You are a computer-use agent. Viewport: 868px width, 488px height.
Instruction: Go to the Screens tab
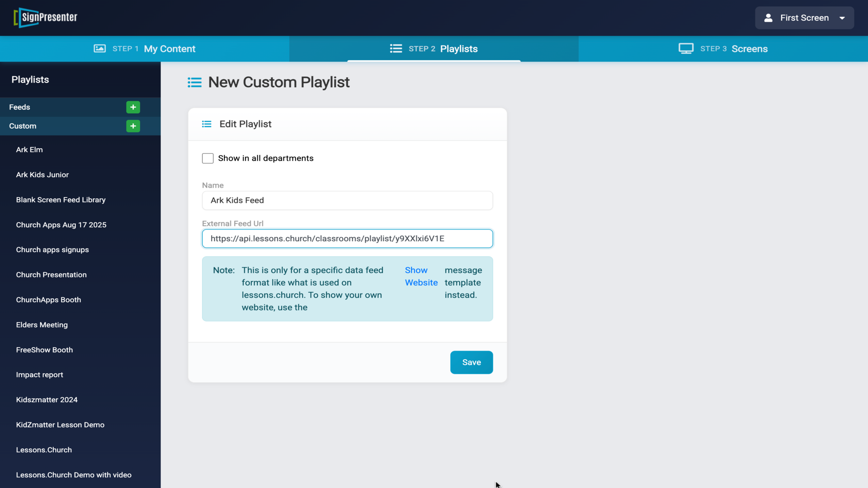click(749, 49)
